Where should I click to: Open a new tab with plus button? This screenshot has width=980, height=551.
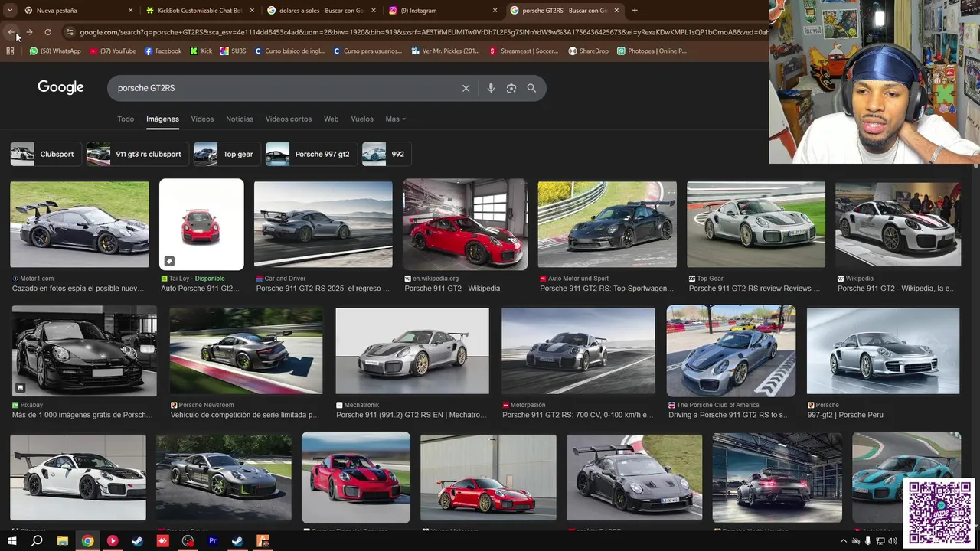tap(635, 11)
